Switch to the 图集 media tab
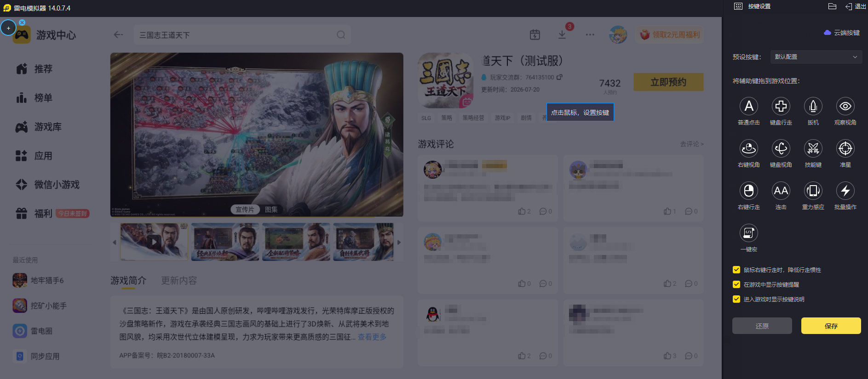 (x=271, y=209)
